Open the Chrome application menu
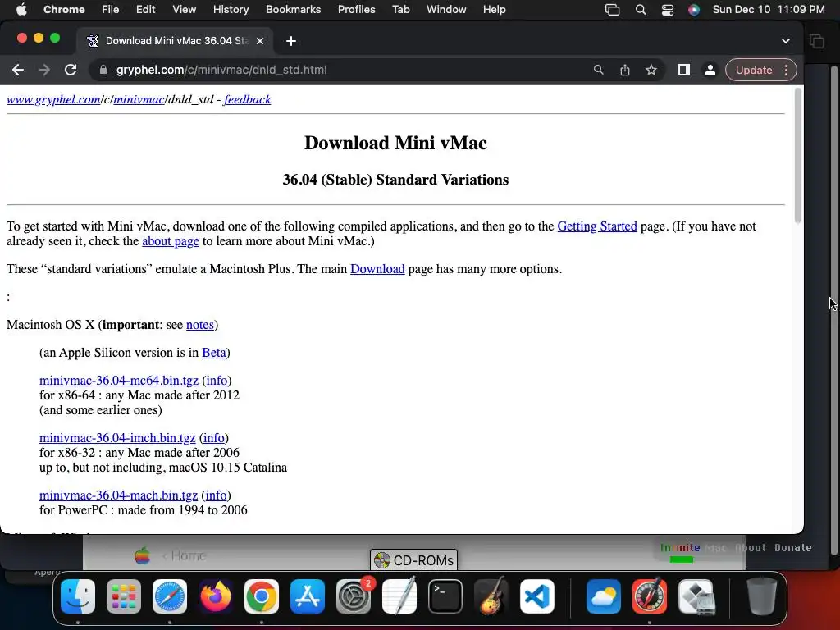Viewport: 840px width, 630px height. click(x=64, y=9)
